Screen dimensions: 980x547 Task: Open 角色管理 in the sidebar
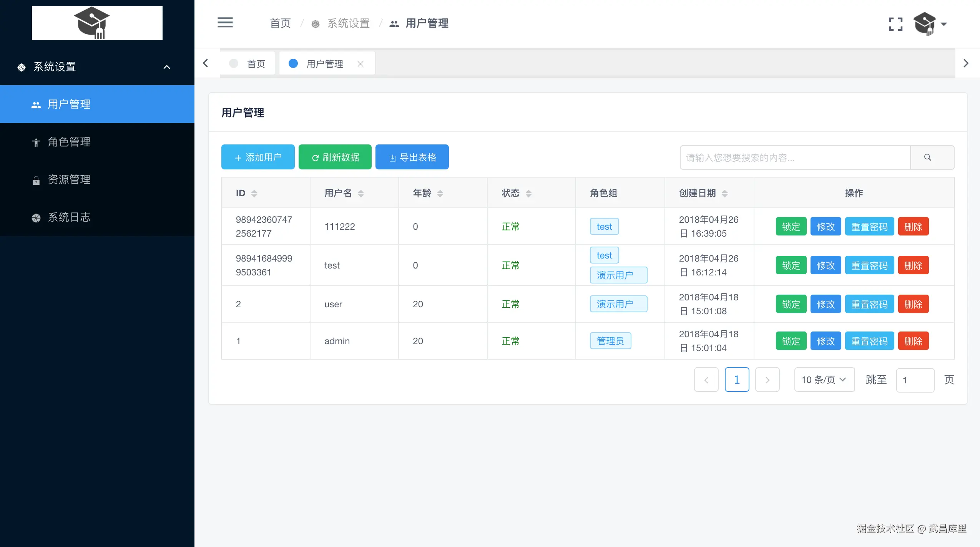pos(69,142)
